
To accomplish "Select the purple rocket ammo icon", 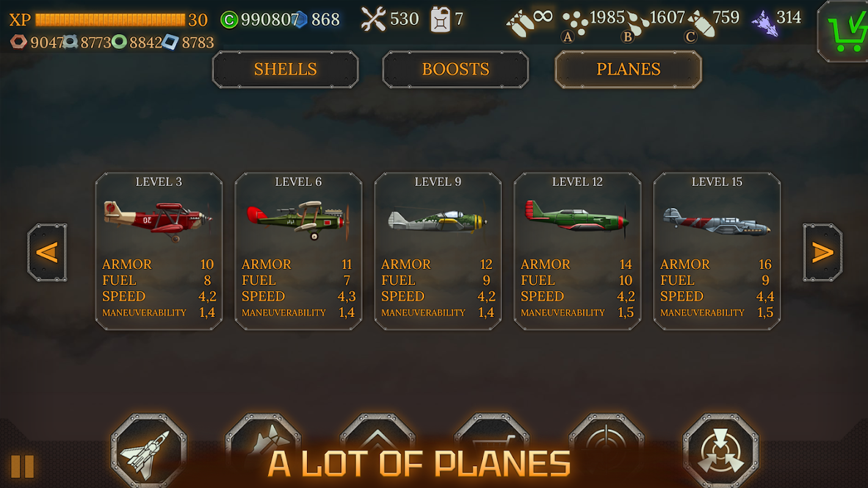I will click(x=764, y=23).
